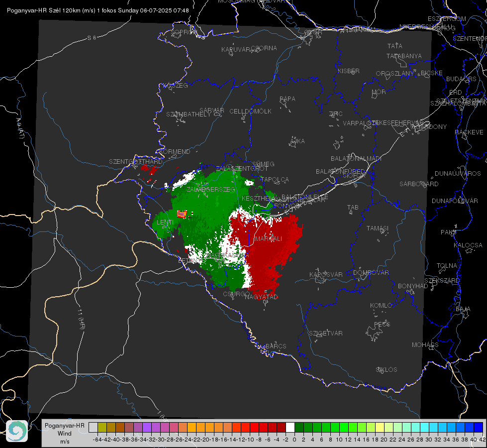The height and width of the screenshot is (448, 487).
Task: Click the white swatch between -2 and 0
Action: click(x=290, y=427)
